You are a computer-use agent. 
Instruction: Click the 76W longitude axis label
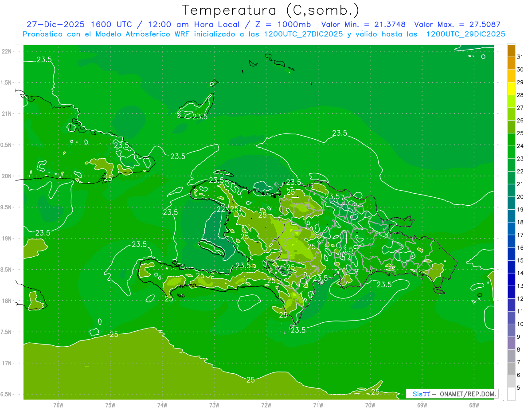tap(58, 405)
